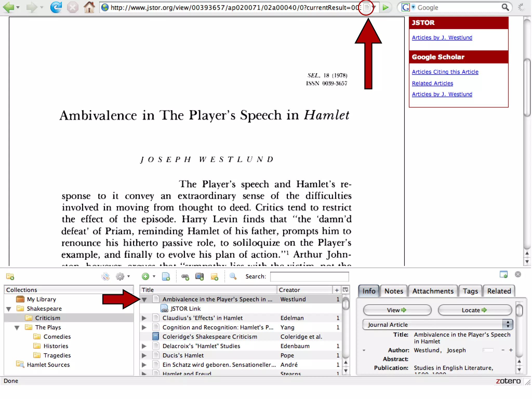Image resolution: width=532 pixels, height=399 pixels.
Task: Click the Zotero Search input field
Action: click(x=309, y=277)
